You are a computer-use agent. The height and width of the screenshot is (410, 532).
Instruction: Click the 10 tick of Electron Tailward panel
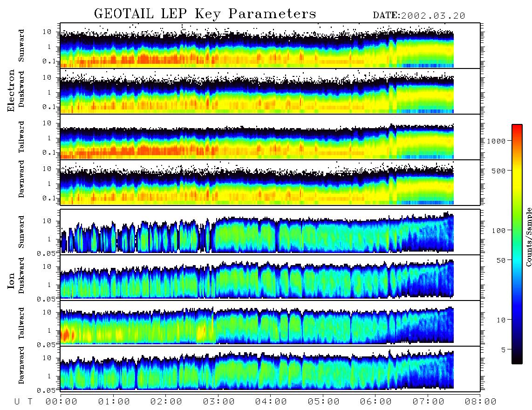point(47,123)
